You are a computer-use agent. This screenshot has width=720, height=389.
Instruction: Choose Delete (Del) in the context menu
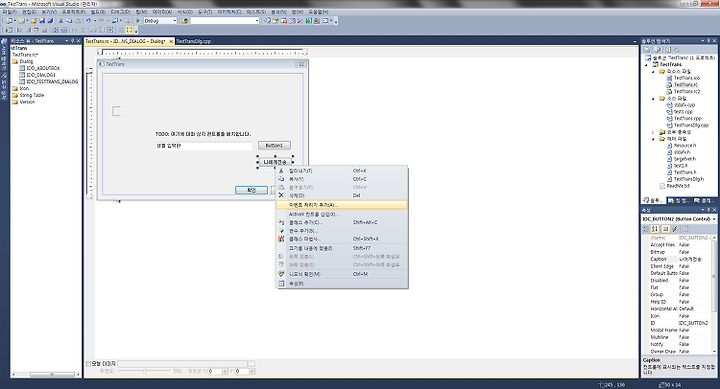342,196
